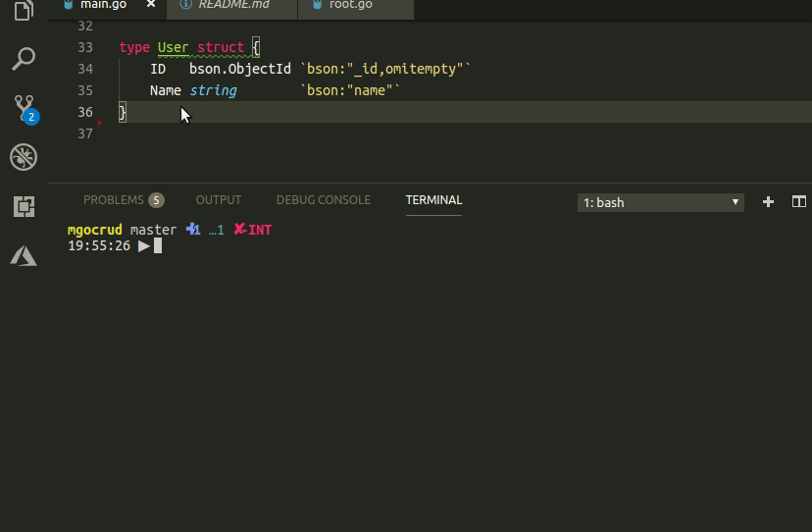Open the Search view in activity bar
This screenshot has width=812, height=532.
[x=24, y=59]
